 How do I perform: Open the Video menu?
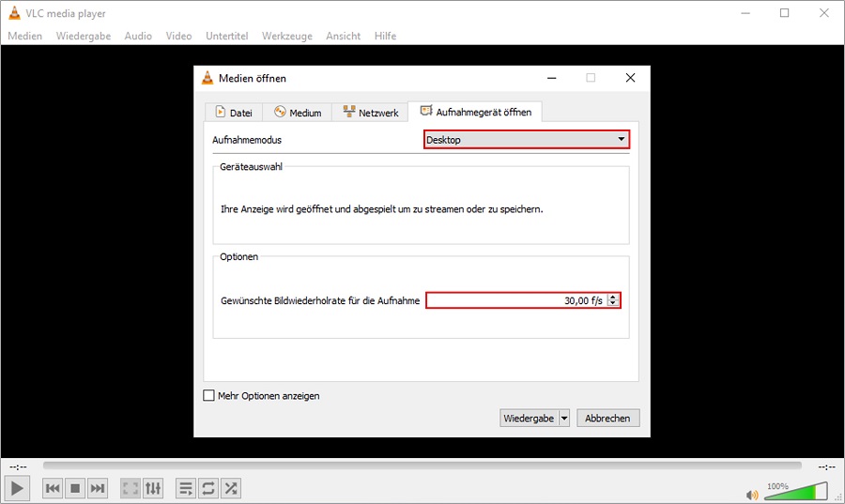click(178, 36)
